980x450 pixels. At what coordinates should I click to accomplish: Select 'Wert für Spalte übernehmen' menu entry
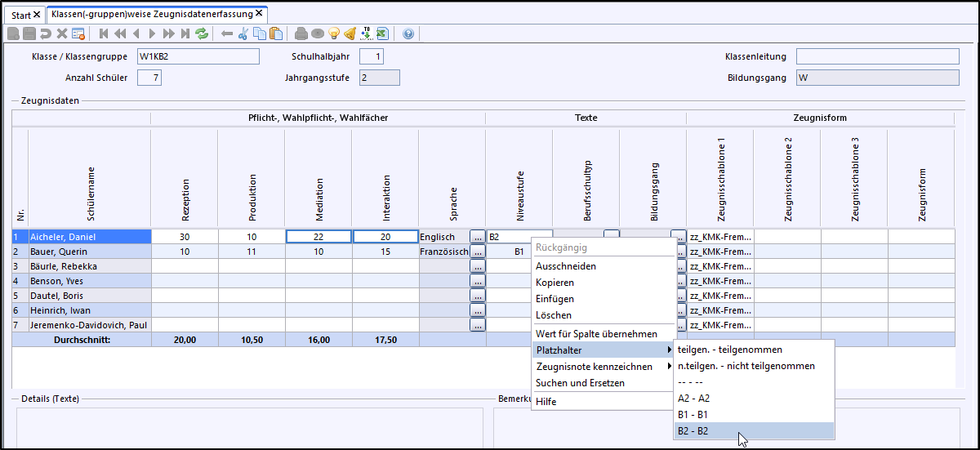pos(596,334)
